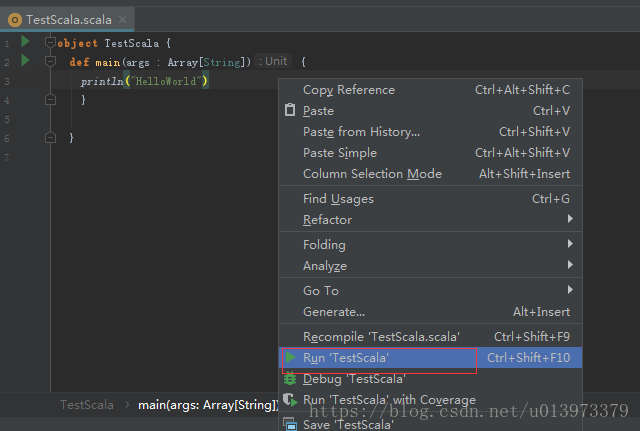Image resolution: width=640 pixels, height=431 pixels.
Task: Select Find Usages in the context menu
Action: [338, 199]
